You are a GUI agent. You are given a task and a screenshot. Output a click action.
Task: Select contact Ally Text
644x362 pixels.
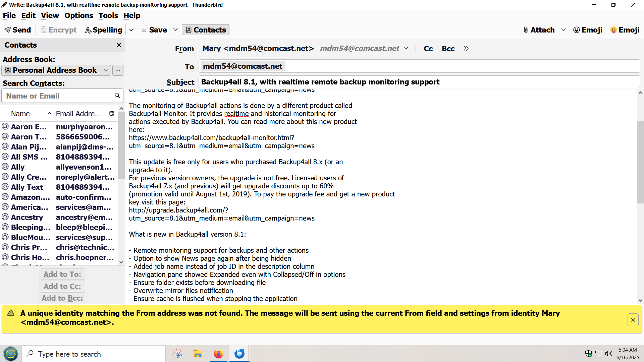click(x=59, y=187)
